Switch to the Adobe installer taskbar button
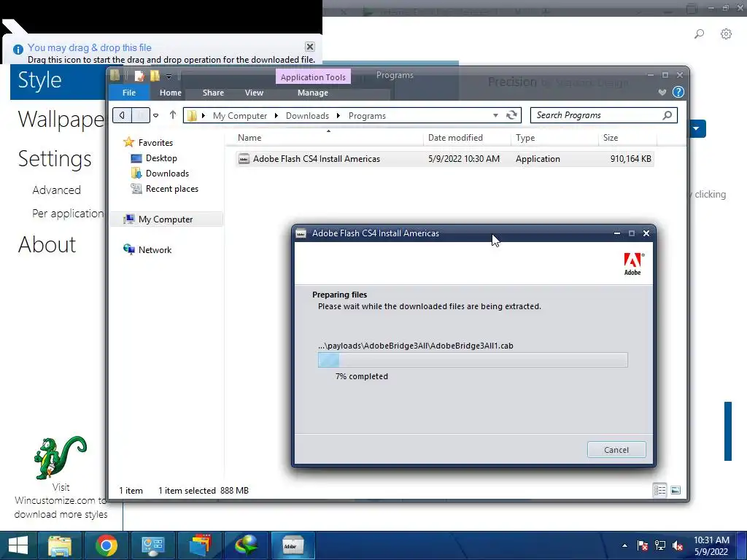Viewport: 747px width, 560px height. click(293, 545)
